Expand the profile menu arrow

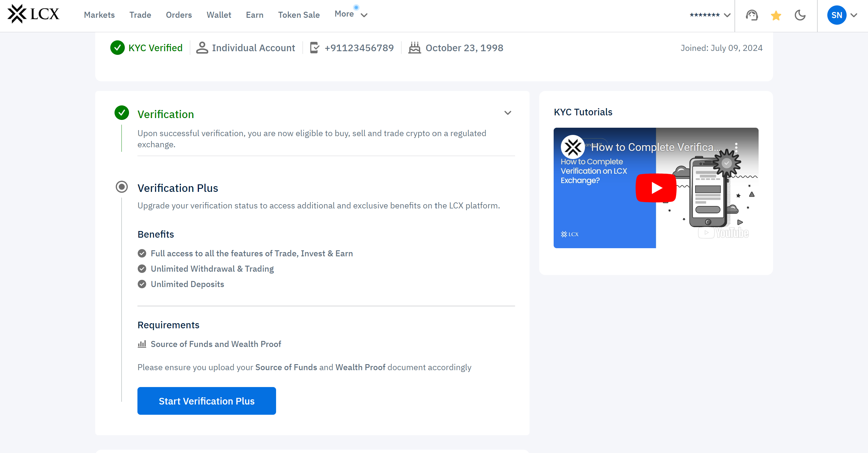[x=854, y=15]
